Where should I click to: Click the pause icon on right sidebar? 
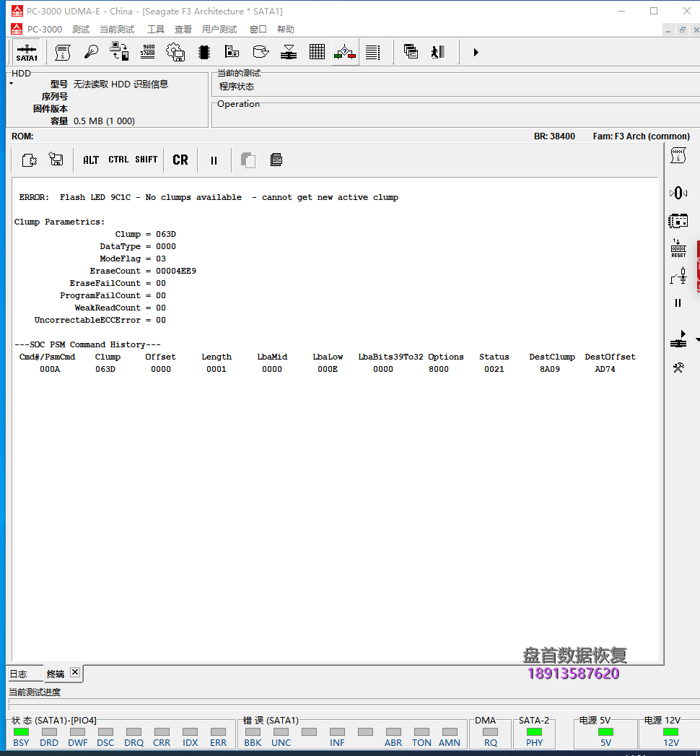(678, 303)
